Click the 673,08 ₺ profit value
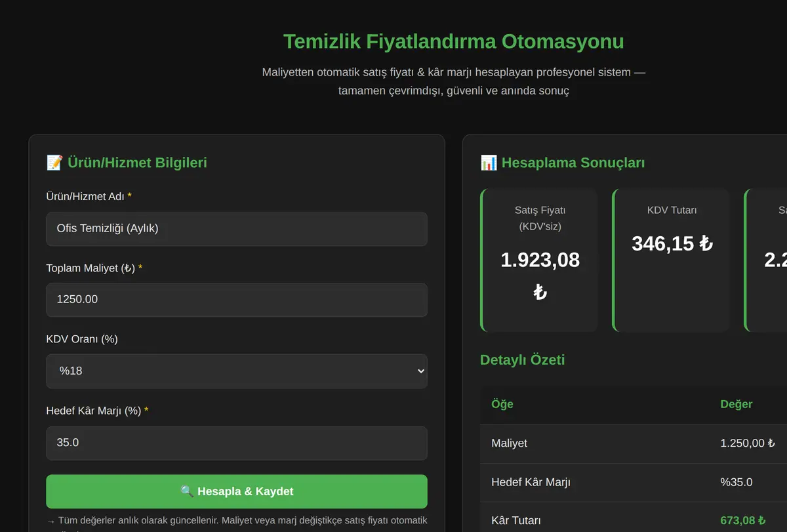This screenshot has height=532, width=787. coord(743,520)
